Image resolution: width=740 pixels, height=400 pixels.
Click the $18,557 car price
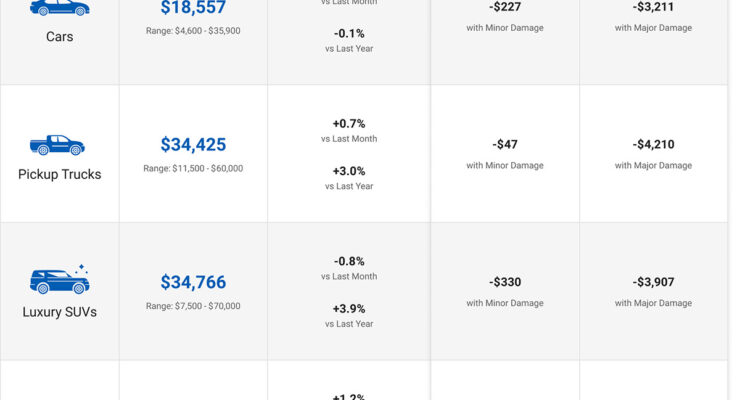[x=193, y=8]
